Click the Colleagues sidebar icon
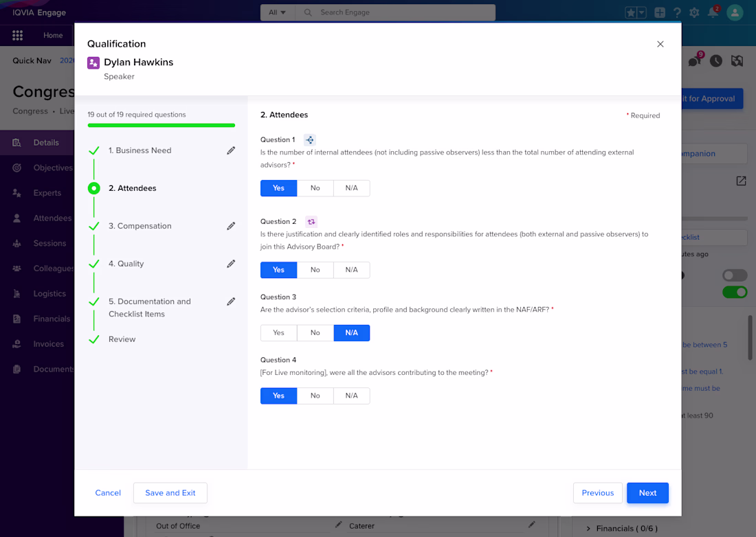 coord(17,268)
